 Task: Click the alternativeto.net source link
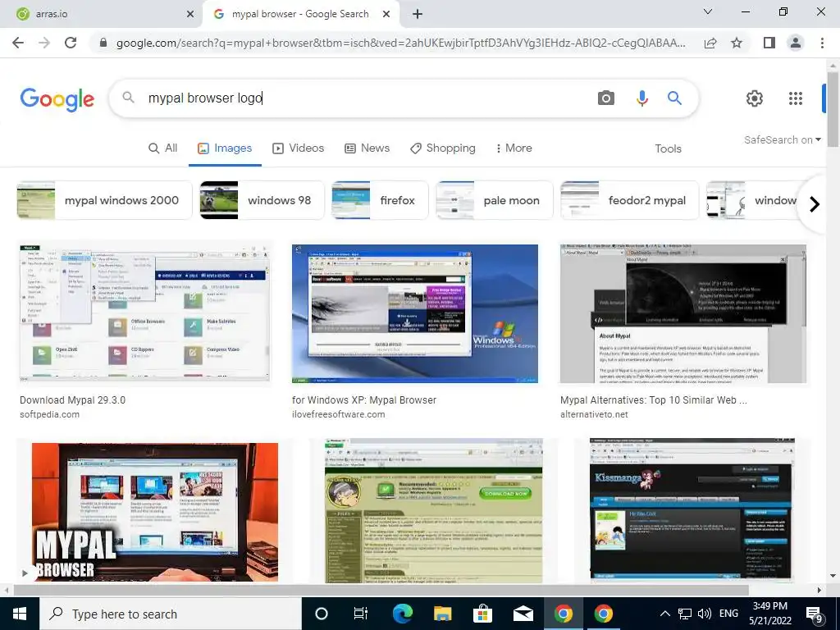(594, 414)
